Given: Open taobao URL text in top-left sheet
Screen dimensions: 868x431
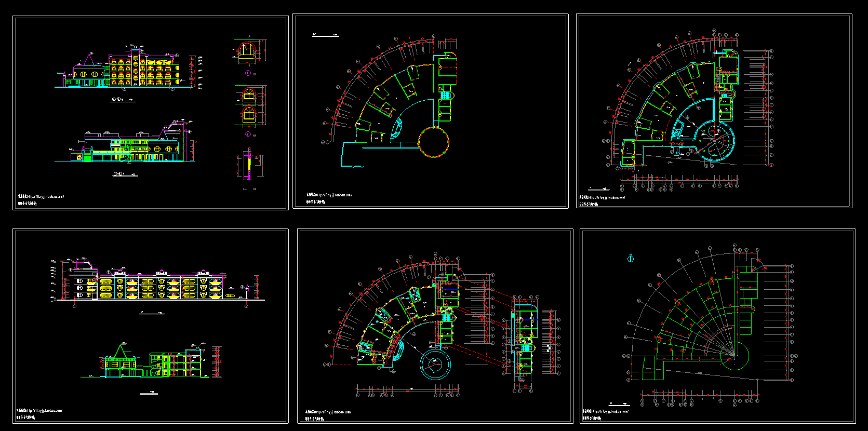Looking at the screenshot, I should pos(41,197).
